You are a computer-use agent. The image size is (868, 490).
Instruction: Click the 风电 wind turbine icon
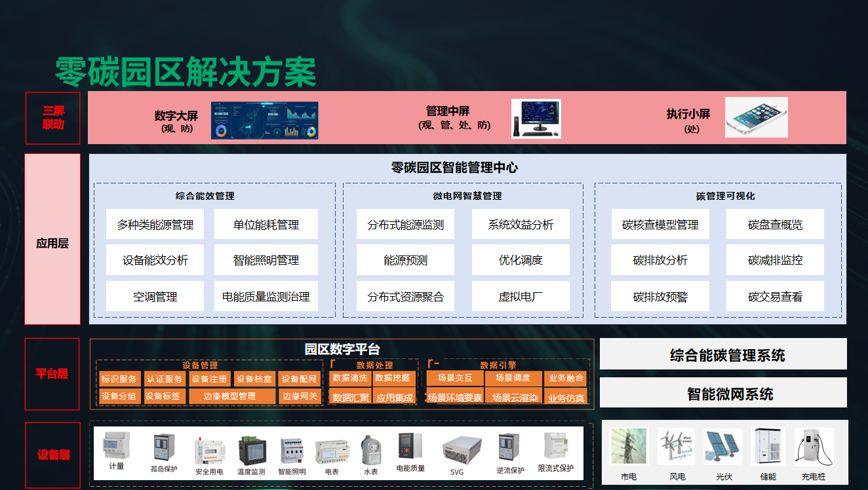tap(677, 447)
